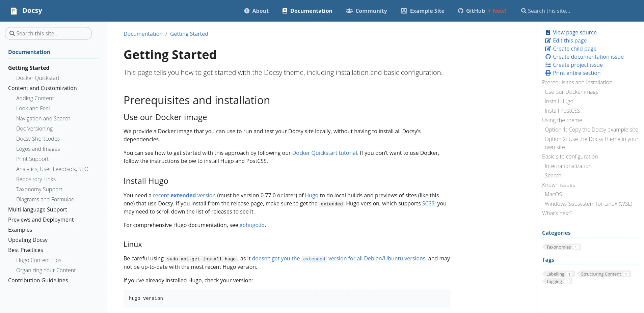Click the sidebar search input field
Screen dimensions: 644x313
48,33
